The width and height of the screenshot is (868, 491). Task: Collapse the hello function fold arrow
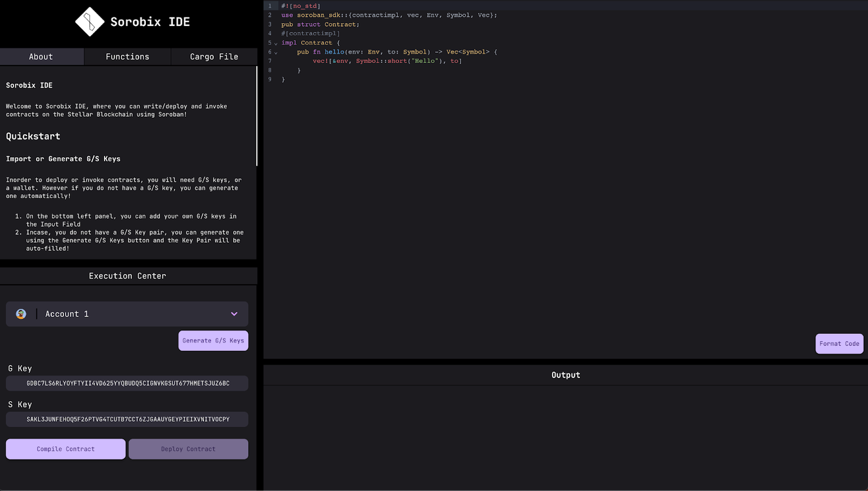tap(275, 51)
